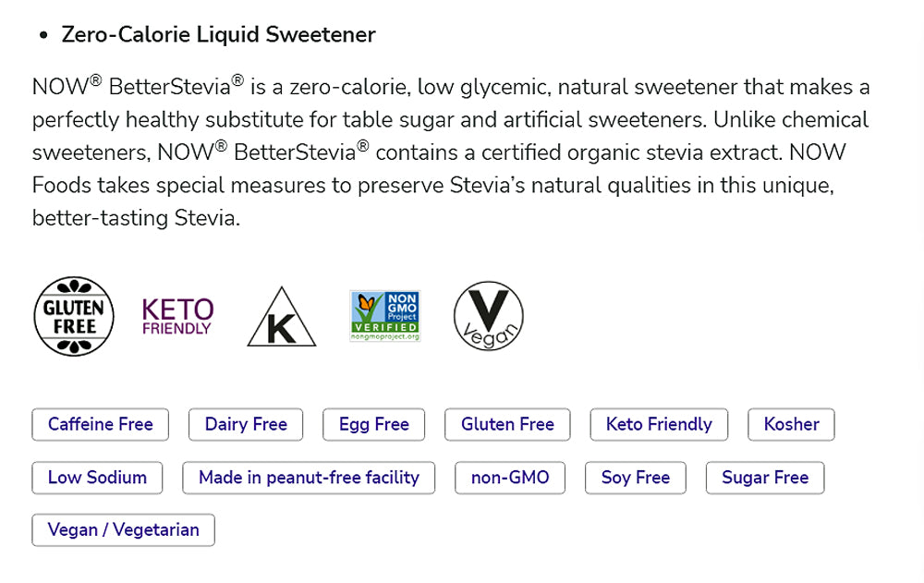Screen dimensions: 924x583
Task: Choose the Egg Free attribute tag
Action: pyautogui.click(x=373, y=425)
